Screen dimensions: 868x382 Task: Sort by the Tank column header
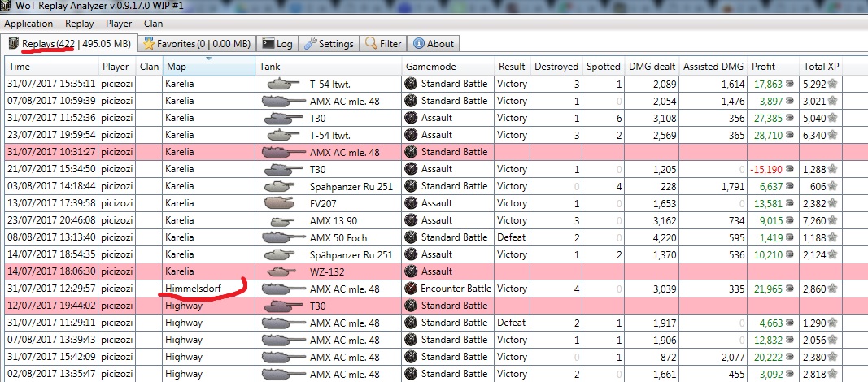tap(329, 67)
